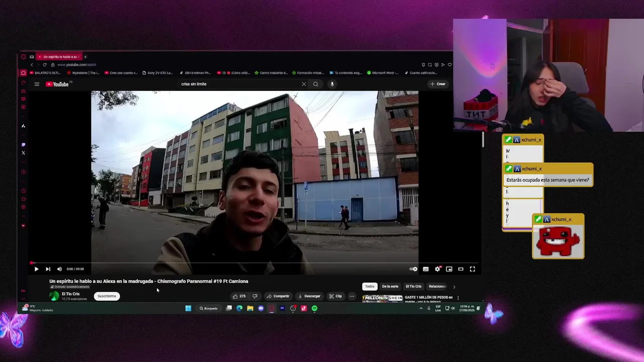Select El Tio Cris filter chip
The image size is (644, 362).
[x=414, y=287]
